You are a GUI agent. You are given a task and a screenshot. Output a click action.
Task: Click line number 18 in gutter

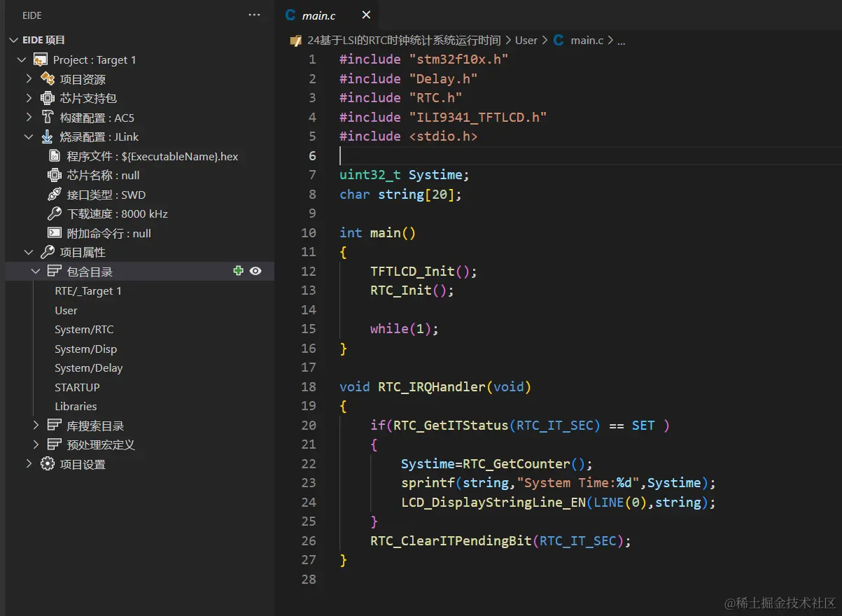309,387
